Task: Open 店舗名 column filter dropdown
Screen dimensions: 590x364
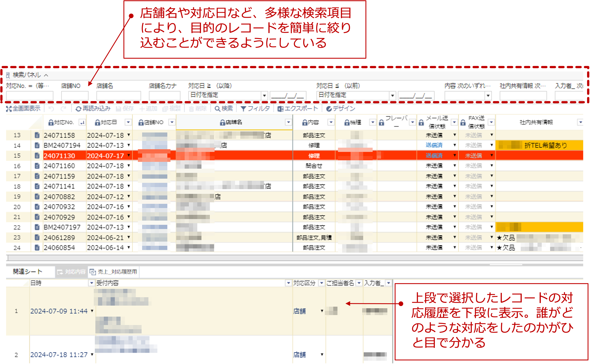Action: [288, 122]
